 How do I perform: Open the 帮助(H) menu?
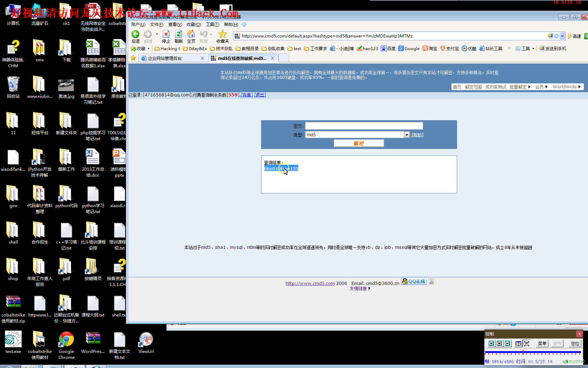231,25
